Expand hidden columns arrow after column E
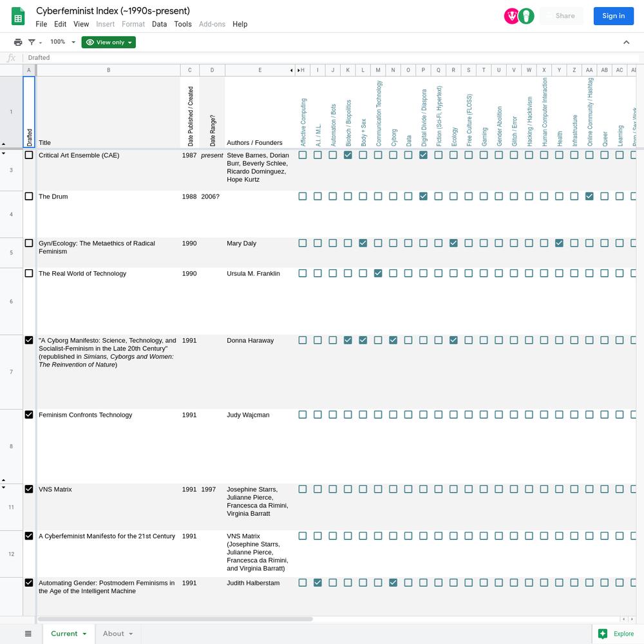Image resolution: width=644 pixels, height=644 pixels. [292, 70]
